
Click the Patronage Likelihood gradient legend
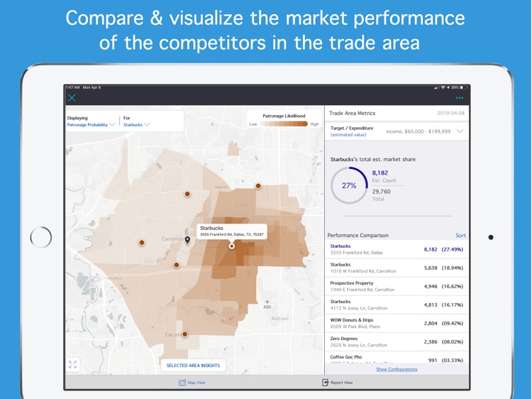284,124
